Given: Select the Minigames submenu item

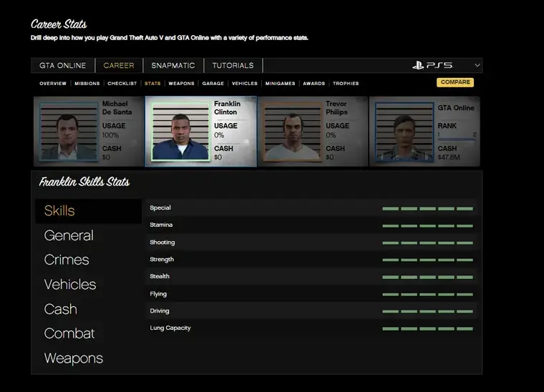Looking at the screenshot, I should (280, 84).
